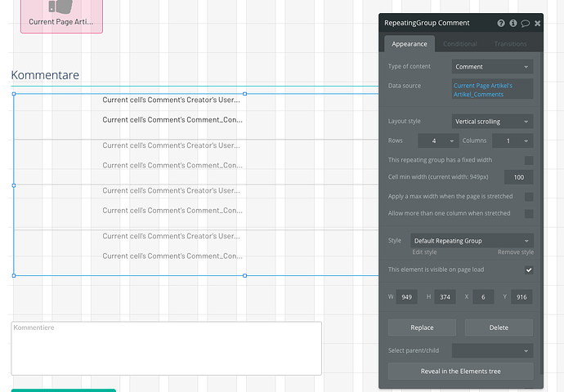Click the info icon in panel header
564x392 pixels.
tap(513, 23)
